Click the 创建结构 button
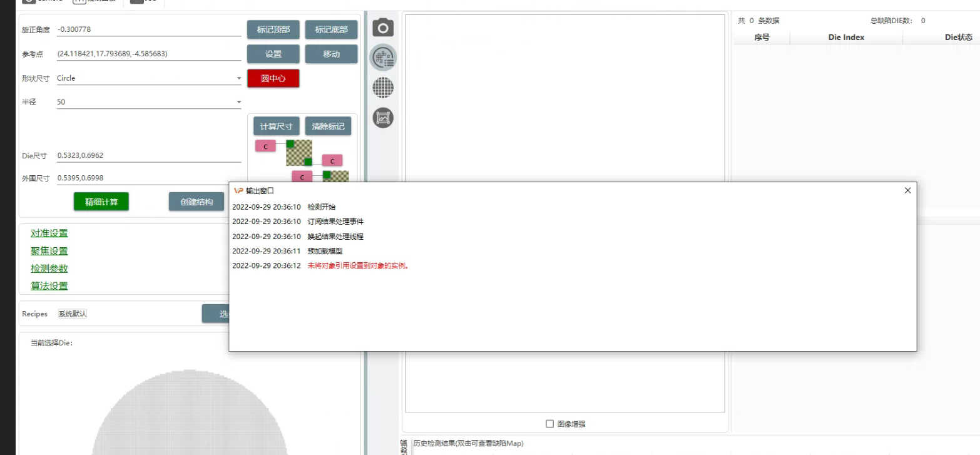Image resolution: width=980 pixels, height=455 pixels. [197, 202]
